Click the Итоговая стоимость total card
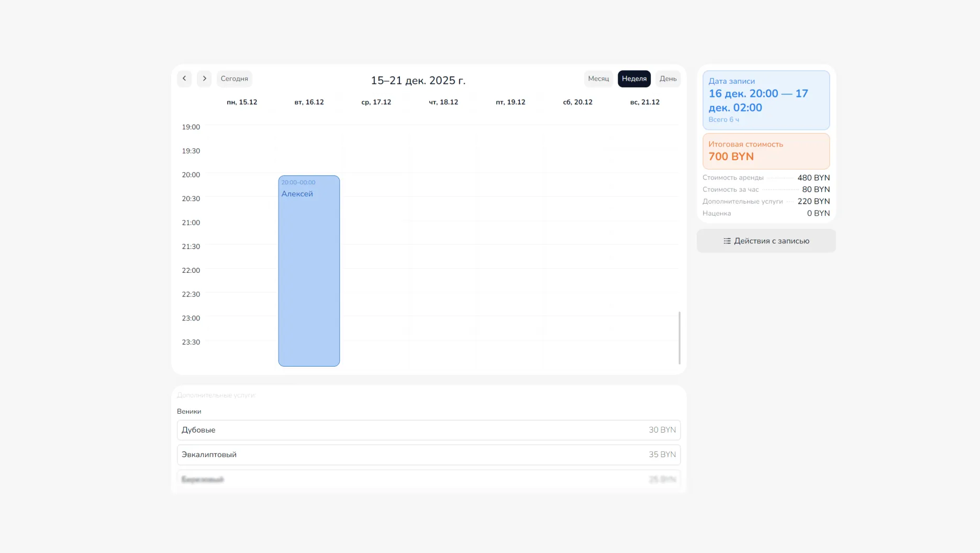 click(x=765, y=151)
